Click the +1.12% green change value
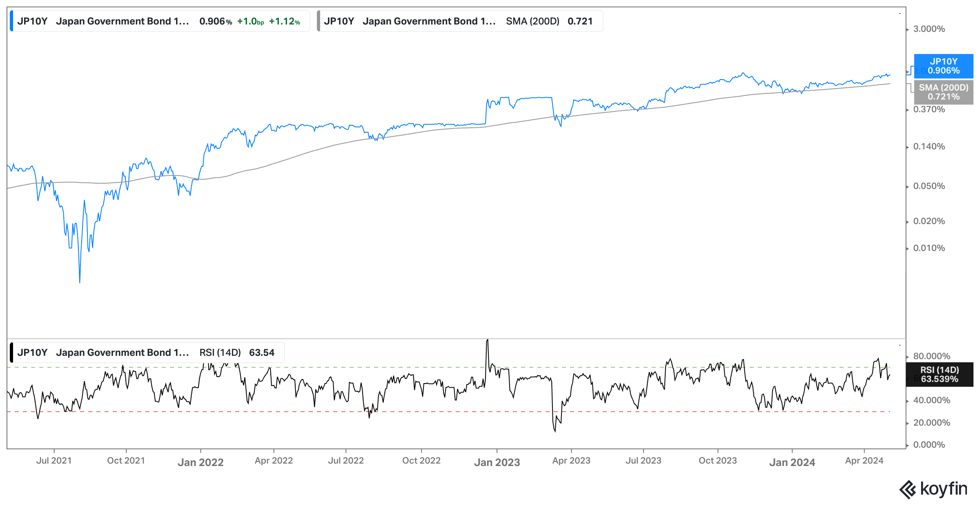980x506 pixels. (x=284, y=22)
